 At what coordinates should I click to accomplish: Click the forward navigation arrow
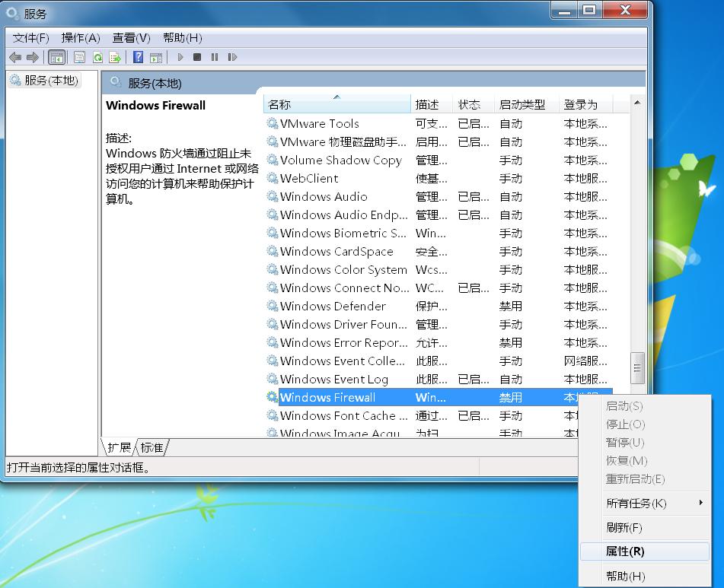coord(33,57)
